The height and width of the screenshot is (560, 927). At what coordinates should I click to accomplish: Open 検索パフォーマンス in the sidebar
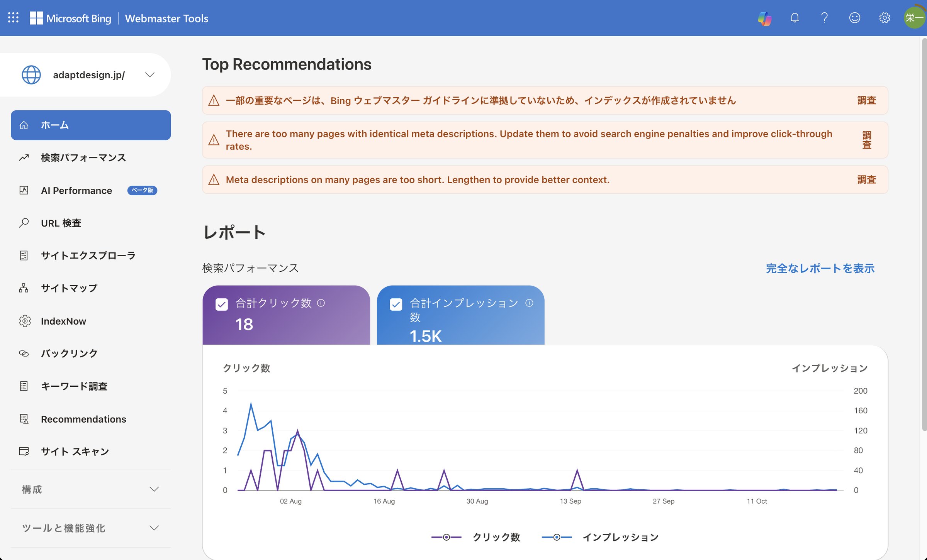pos(91,157)
